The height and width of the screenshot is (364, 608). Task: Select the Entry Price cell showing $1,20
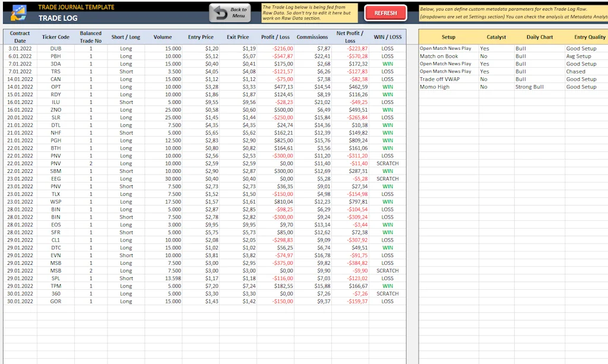click(201, 48)
